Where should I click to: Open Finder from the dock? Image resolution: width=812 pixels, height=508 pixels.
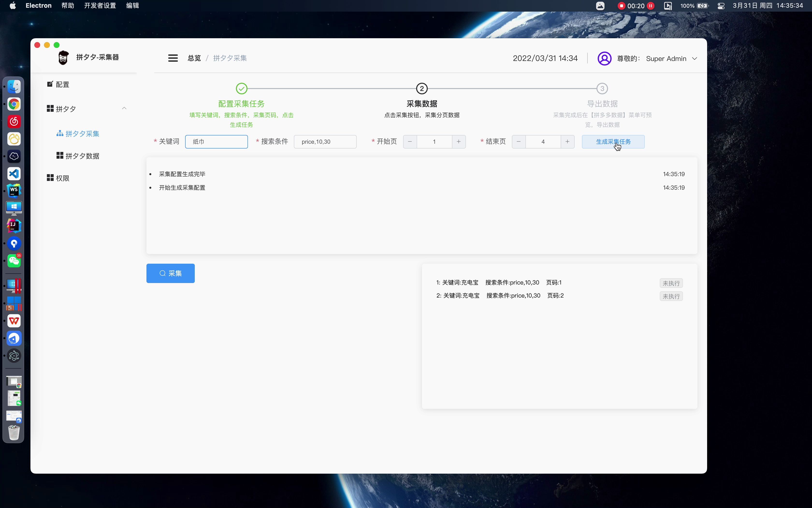click(x=14, y=87)
